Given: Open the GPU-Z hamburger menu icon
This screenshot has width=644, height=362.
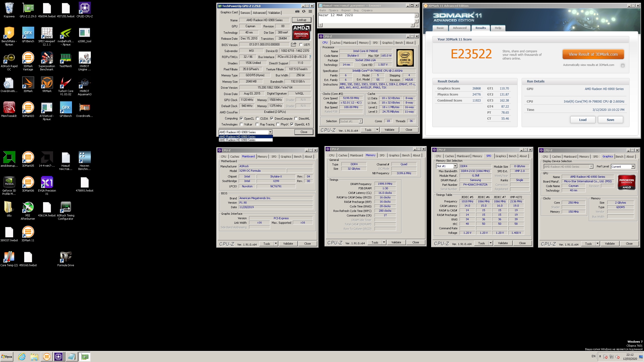Looking at the screenshot, I should pyautogui.click(x=310, y=12).
